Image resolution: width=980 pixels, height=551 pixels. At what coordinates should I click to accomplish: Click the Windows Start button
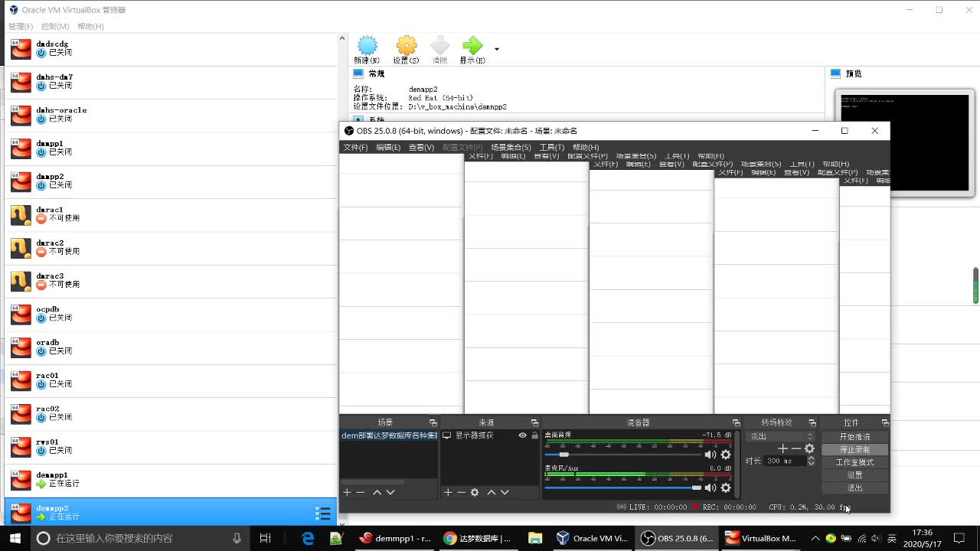pos(15,538)
